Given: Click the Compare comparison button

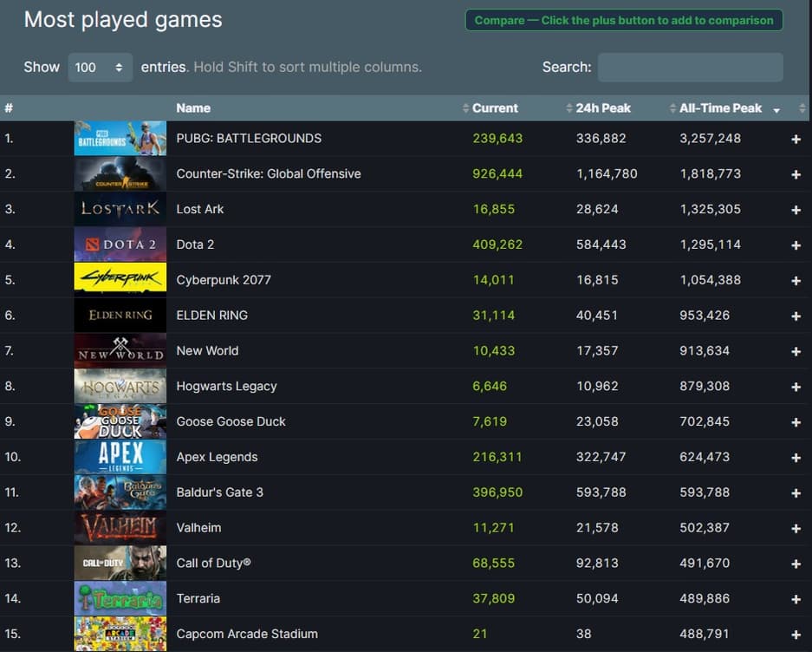Looking at the screenshot, I should pyautogui.click(x=624, y=20).
